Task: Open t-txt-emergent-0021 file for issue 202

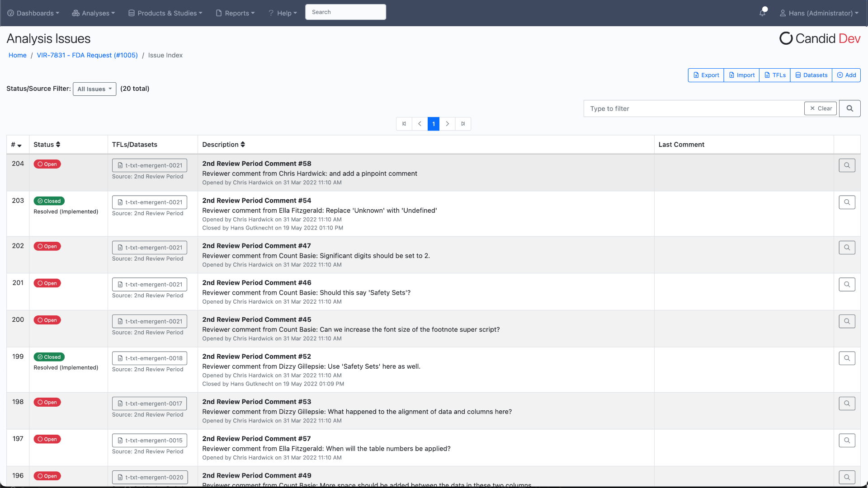Action: point(150,248)
